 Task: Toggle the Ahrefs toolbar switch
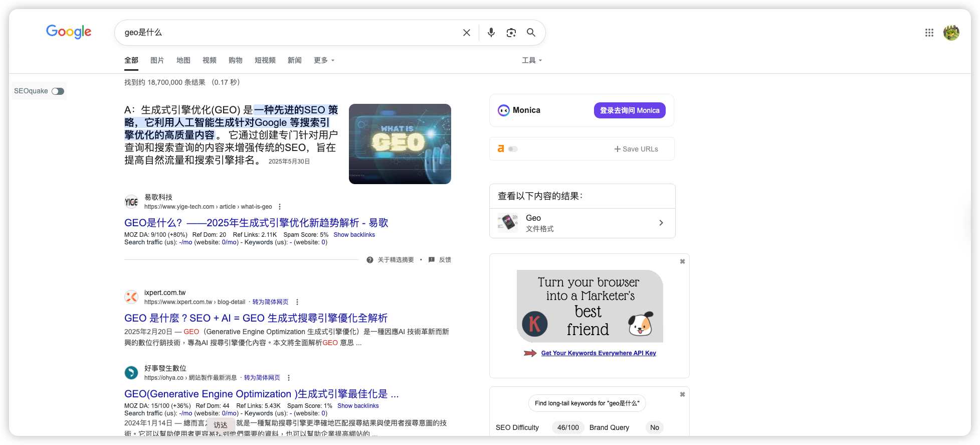click(513, 149)
